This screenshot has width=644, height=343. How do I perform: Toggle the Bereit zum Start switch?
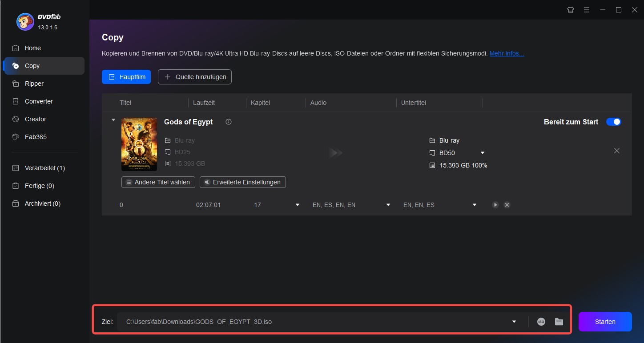click(x=614, y=122)
